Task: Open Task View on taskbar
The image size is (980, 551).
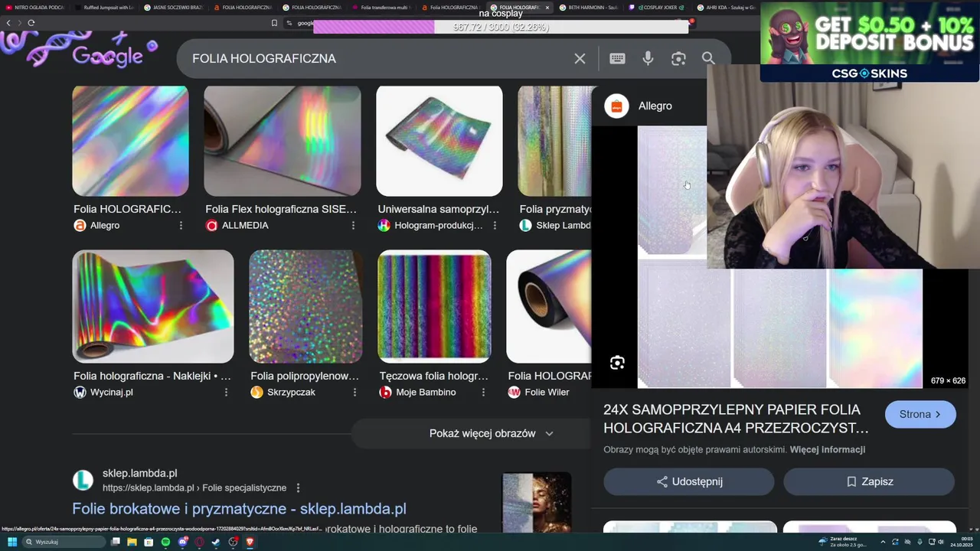Action: pos(116,542)
